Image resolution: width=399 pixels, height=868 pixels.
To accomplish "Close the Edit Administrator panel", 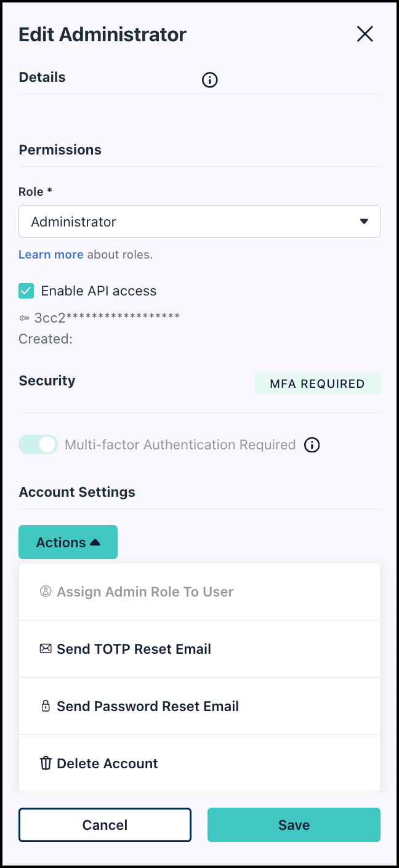I will pyautogui.click(x=365, y=34).
